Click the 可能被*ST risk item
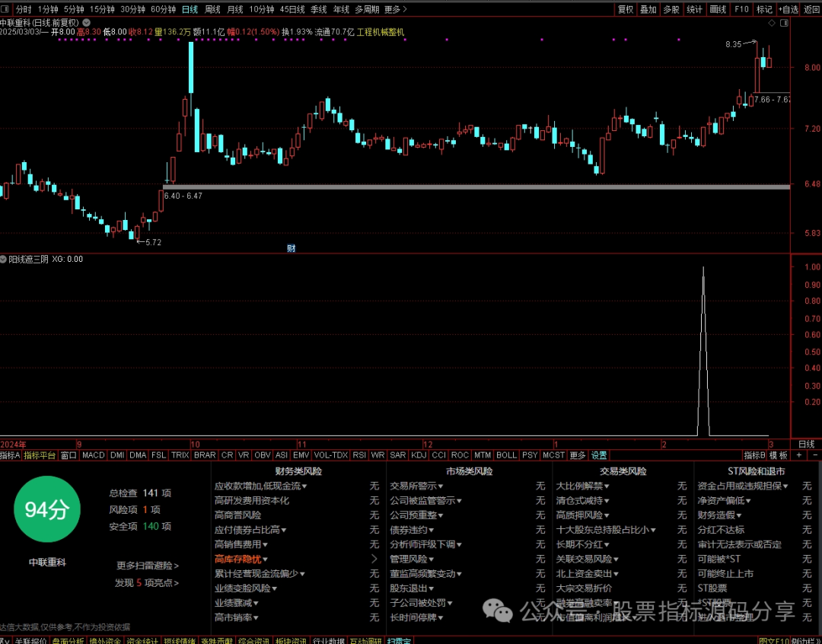Viewport: 822px width, 644px height. point(719,559)
